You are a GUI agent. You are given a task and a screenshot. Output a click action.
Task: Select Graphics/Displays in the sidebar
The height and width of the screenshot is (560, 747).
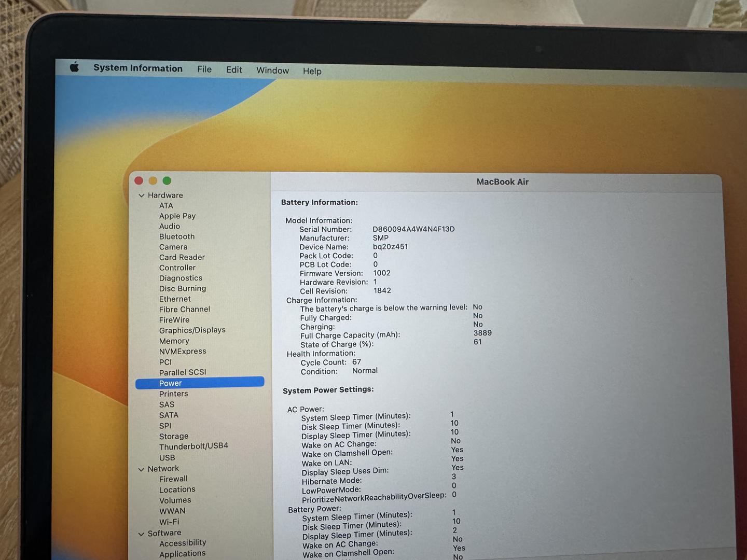[x=192, y=330]
